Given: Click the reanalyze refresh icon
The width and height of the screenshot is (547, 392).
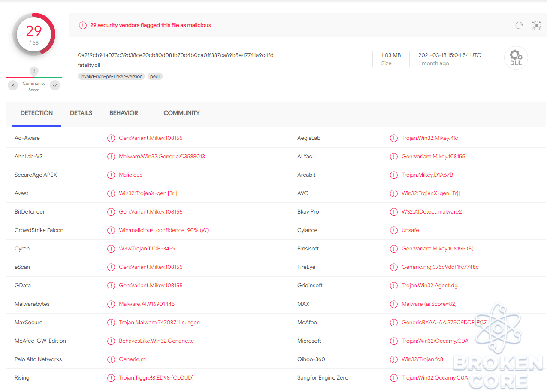Looking at the screenshot, I should [519, 25].
